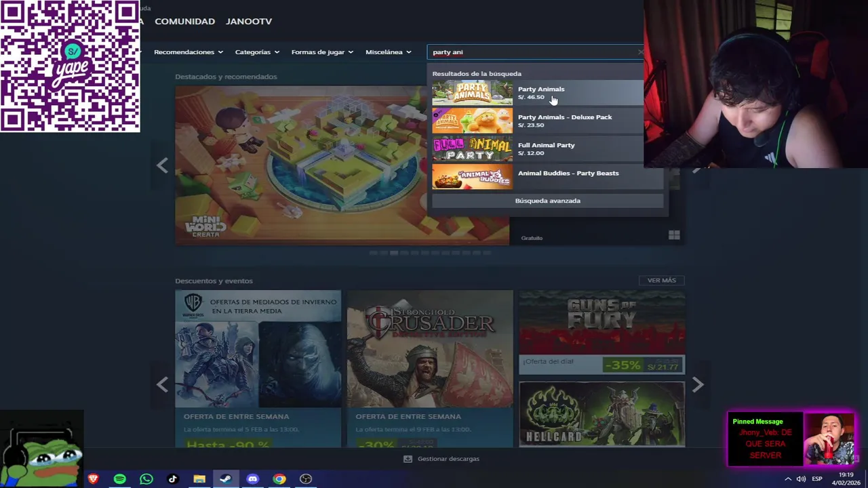
Task: Click the Yape QR code overlay
Action: [x=70, y=66]
